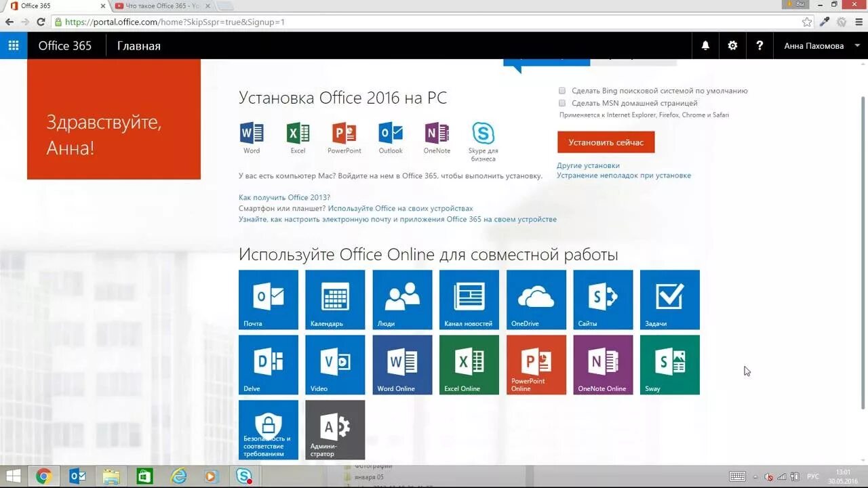This screenshot has height=488, width=868.
Task: Open the settings gear in Office header
Action: 732,45
